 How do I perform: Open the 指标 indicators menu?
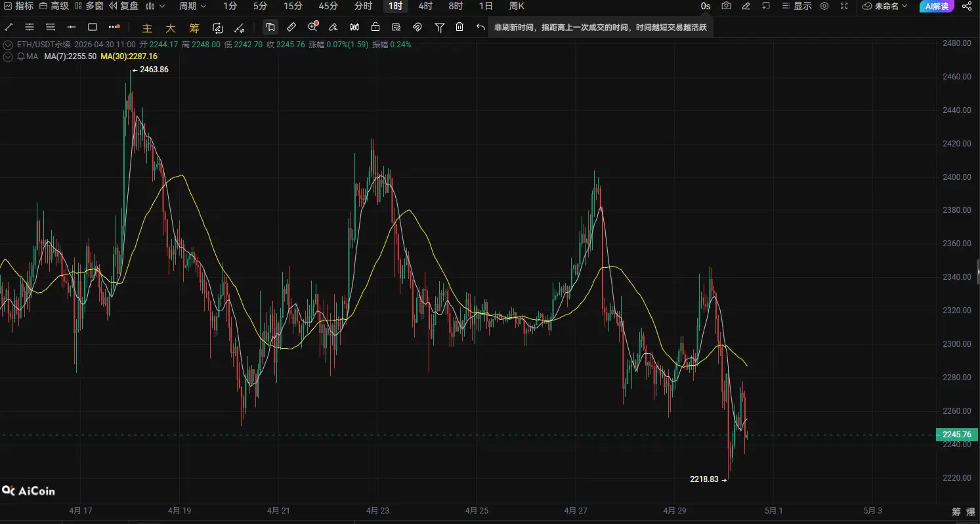pos(18,6)
